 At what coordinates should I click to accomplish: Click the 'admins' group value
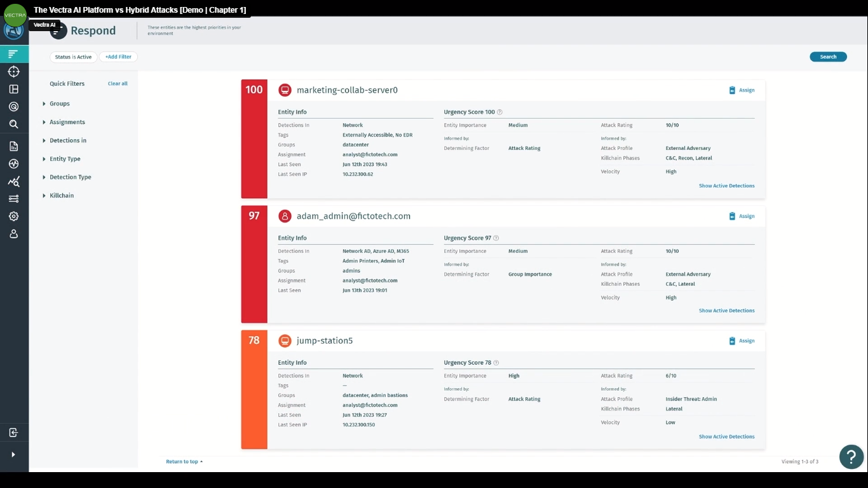351,271
